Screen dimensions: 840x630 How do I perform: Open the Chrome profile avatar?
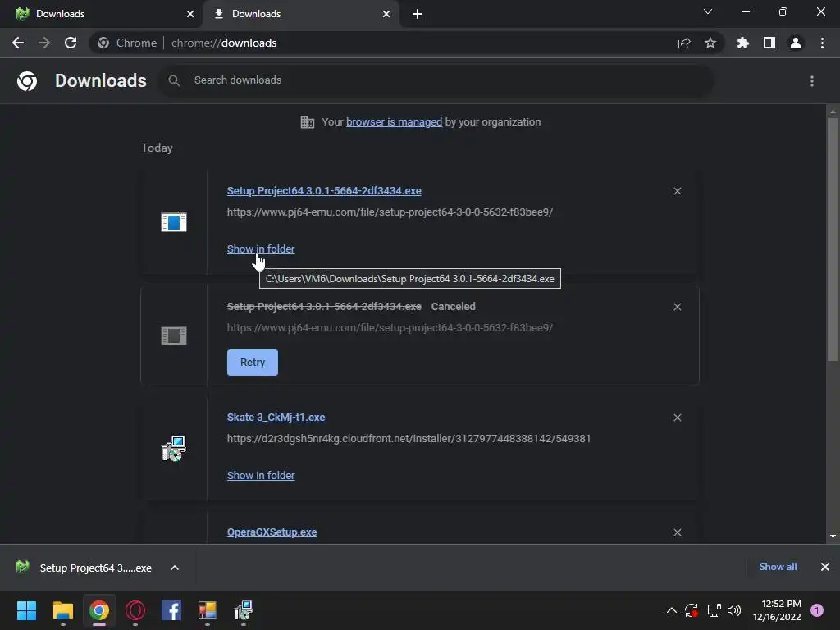[x=796, y=43]
